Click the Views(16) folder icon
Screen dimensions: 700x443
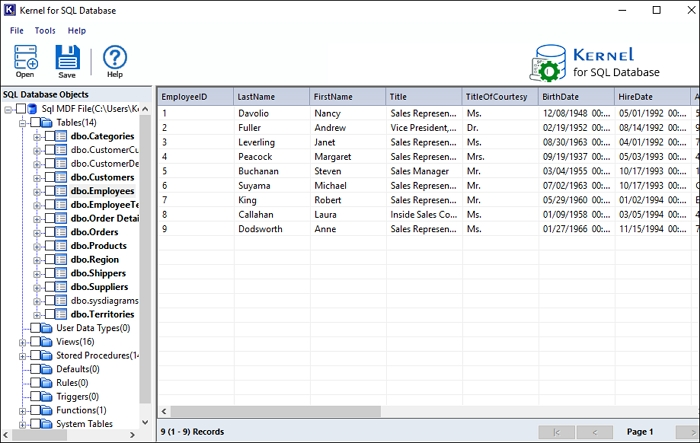point(46,342)
